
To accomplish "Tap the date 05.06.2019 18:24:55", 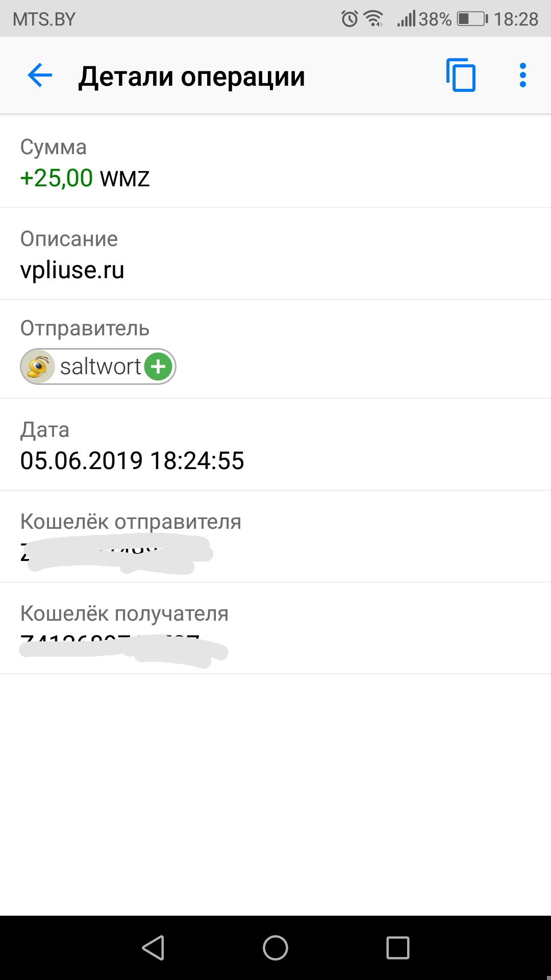I will [132, 460].
